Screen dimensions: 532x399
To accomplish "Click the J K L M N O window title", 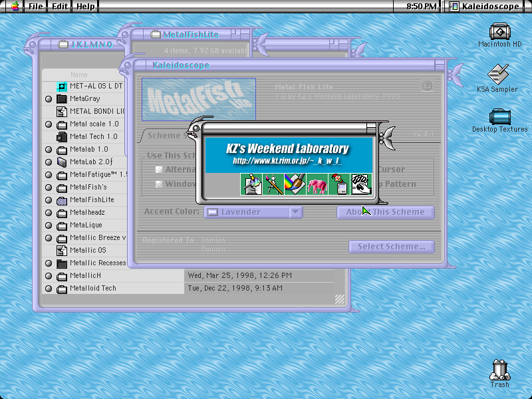I will (91, 45).
